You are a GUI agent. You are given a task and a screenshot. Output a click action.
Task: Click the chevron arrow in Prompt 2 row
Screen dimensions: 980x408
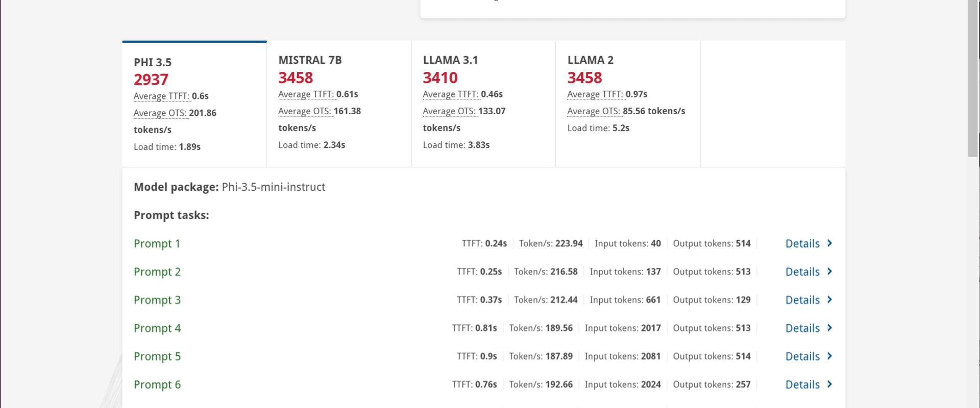pyautogui.click(x=829, y=271)
